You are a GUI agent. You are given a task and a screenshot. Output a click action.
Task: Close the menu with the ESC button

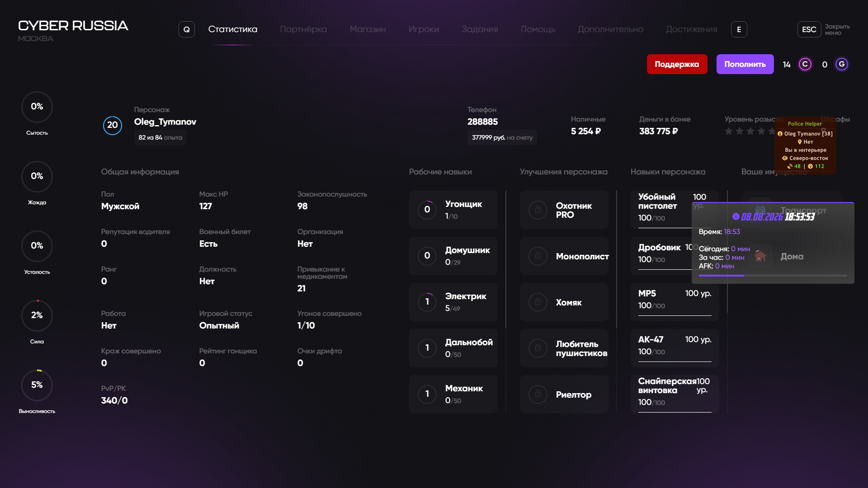point(809,29)
